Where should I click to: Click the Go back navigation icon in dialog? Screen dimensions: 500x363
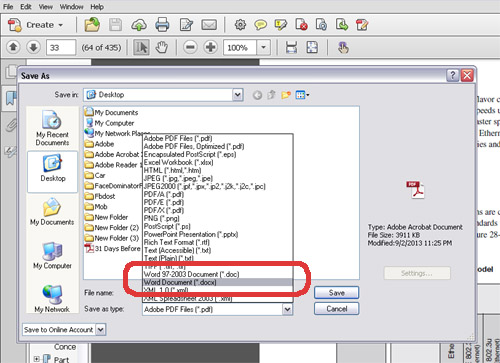click(x=257, y=95)
